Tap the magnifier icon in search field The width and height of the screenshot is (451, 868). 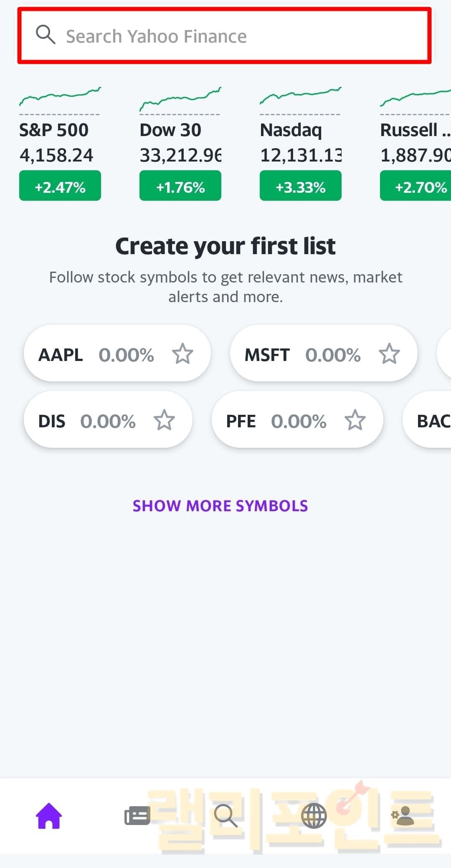click(x=46, y=35)
